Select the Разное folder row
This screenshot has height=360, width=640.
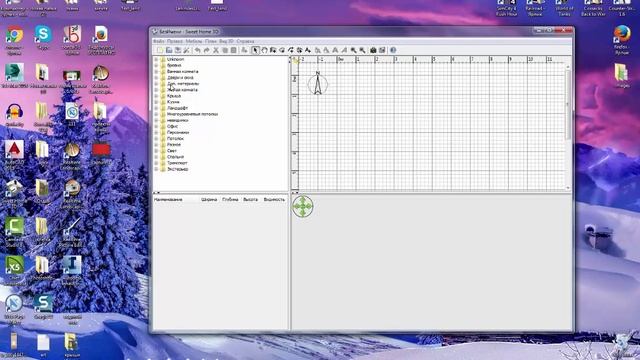pos(170,144)
